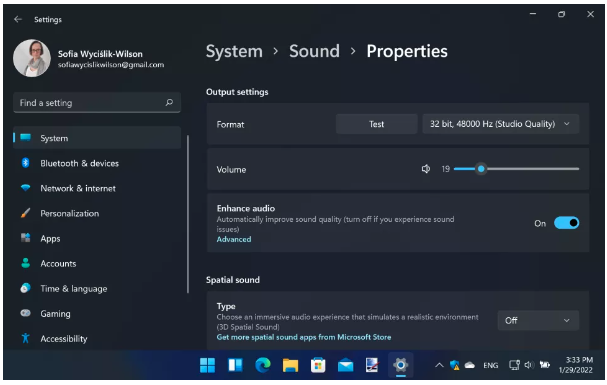Image resolution: width=607 pixels, height=385 pixels.
Task: Click the Settings gear icon on taskbar
Action: coord(401,365)
